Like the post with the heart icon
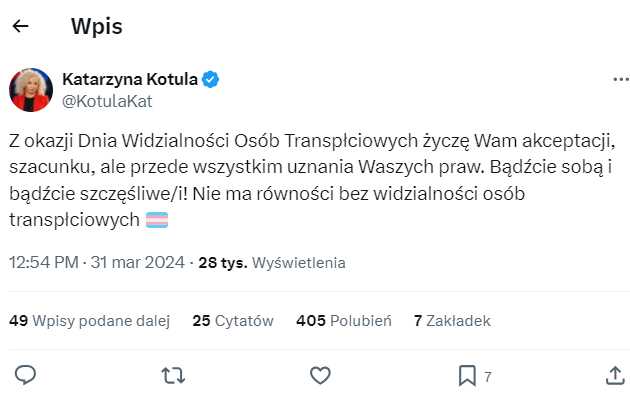 [320, 376]
